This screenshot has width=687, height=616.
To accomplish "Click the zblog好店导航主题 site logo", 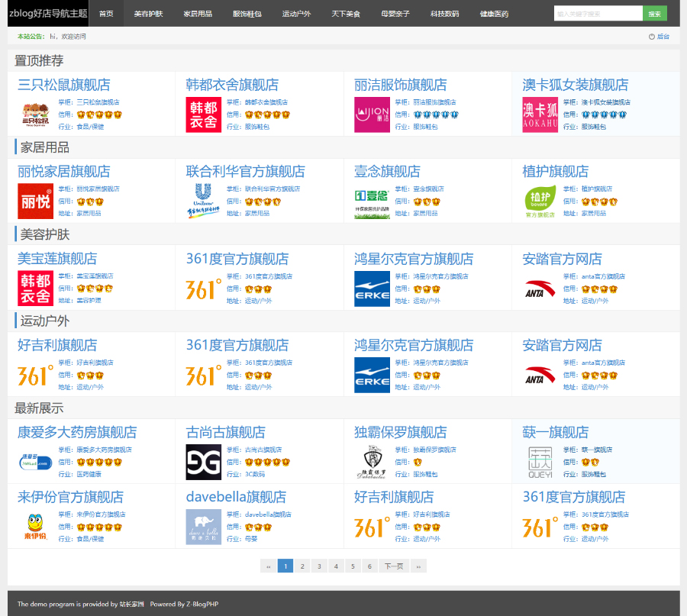I will point(48,14).
